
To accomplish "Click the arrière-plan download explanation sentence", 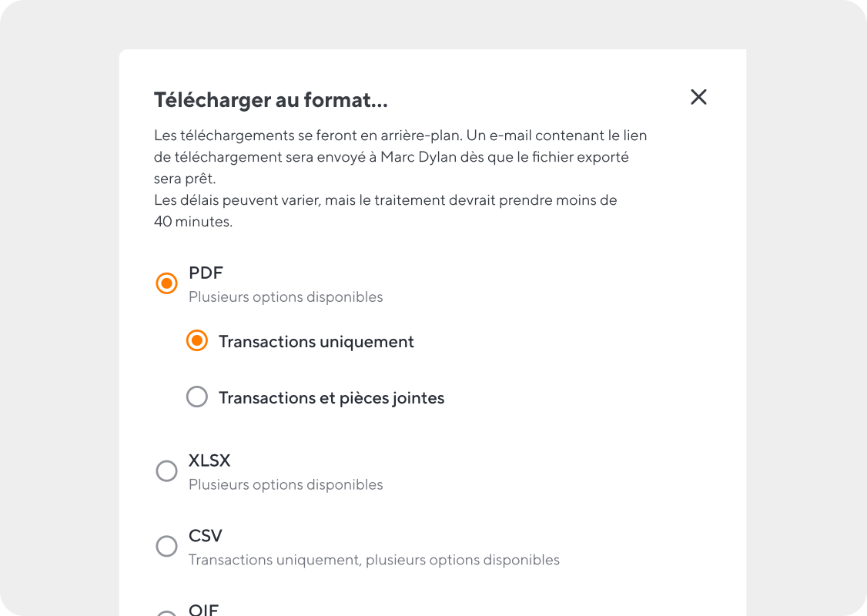I will pos(309,136).
